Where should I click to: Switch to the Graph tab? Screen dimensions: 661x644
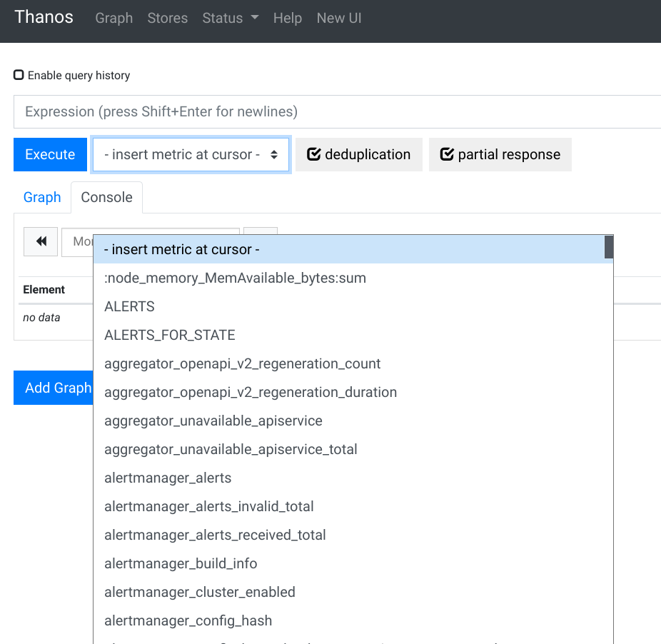coord(42,198)
